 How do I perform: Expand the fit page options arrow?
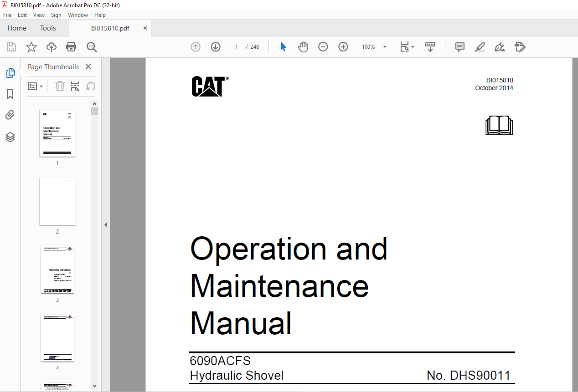click(x=413, y=47)
